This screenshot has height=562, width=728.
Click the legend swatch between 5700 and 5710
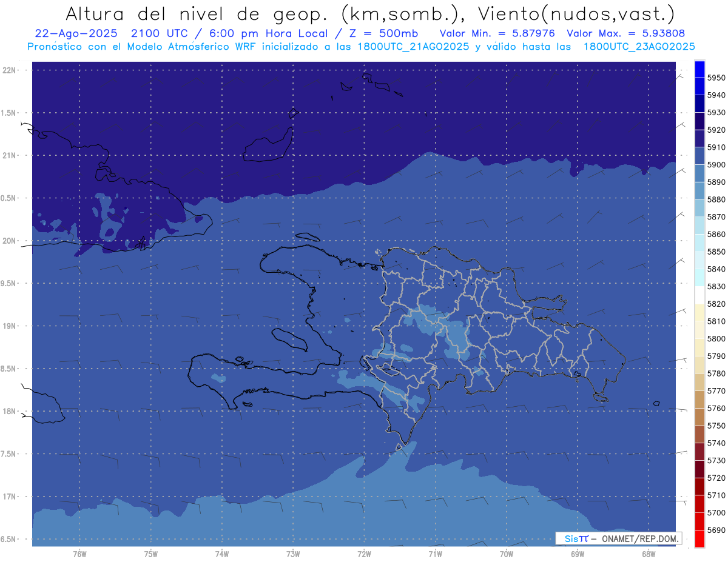click(x=699, y=504)
